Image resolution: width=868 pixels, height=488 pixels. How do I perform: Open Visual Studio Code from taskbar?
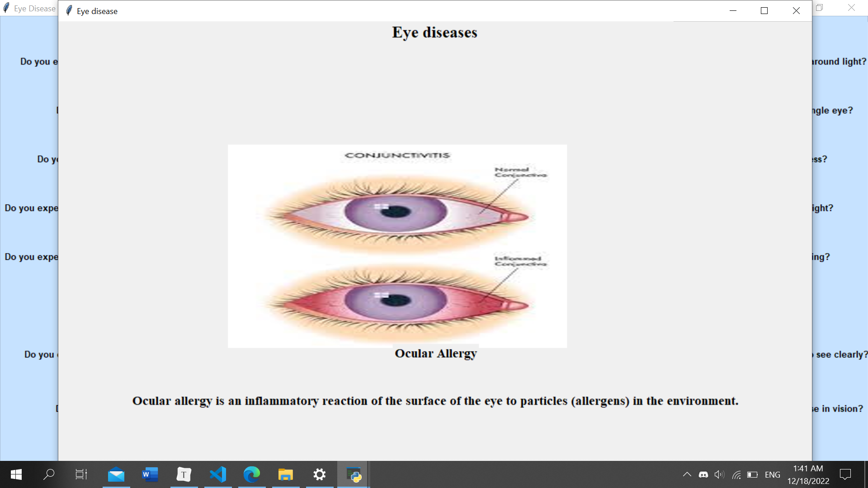coord(218,474)
